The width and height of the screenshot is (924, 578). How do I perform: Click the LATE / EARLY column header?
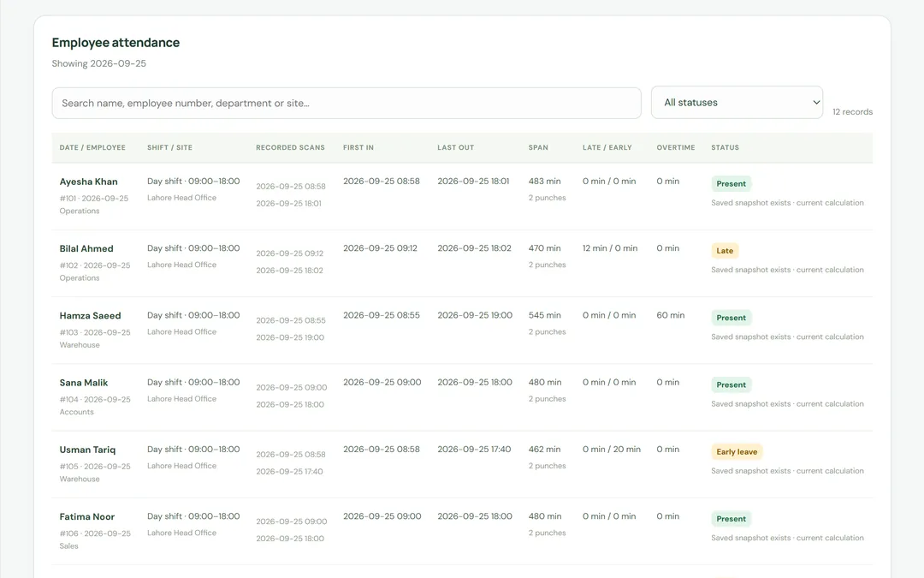(607, 147)
